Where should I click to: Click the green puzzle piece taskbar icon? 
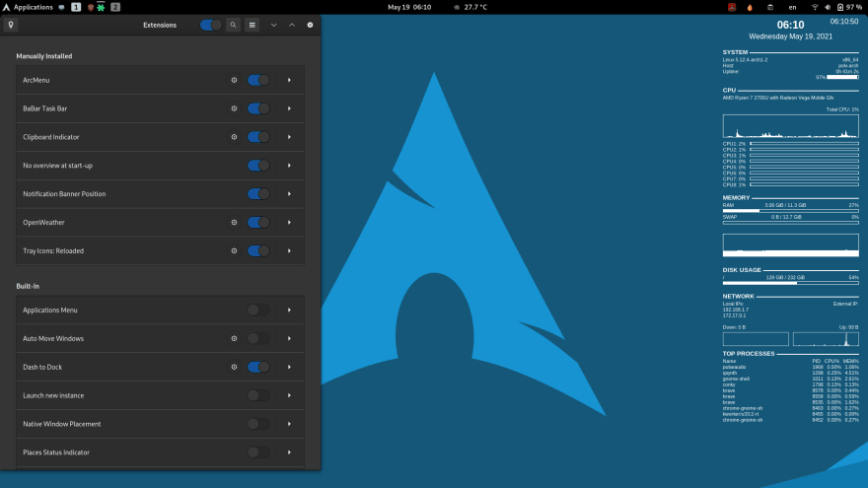coord(101,7)
